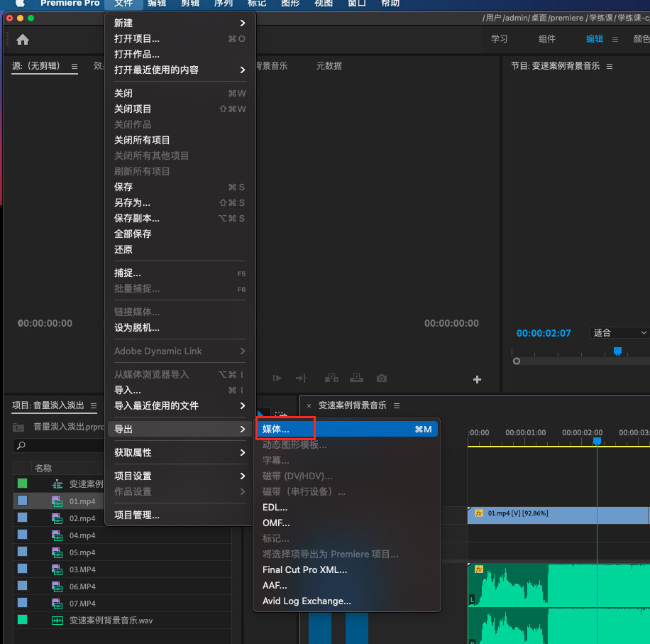The height and width of the screenshot is (644, 650).
Task: Click the fx badge on the 01.mp4 clip
Action: [479, 513]
